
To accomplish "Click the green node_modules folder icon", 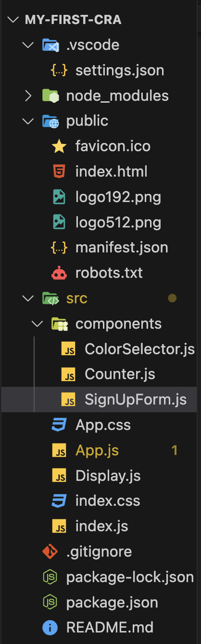I will pos(50,95).
